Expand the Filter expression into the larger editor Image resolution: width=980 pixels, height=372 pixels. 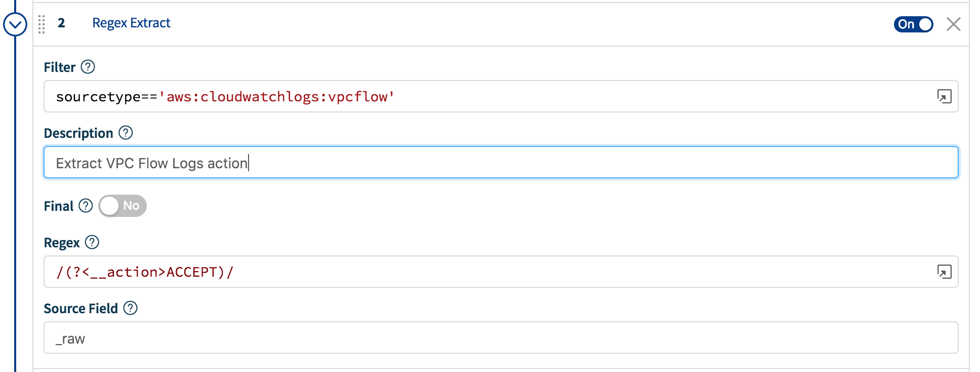point(945,96)
